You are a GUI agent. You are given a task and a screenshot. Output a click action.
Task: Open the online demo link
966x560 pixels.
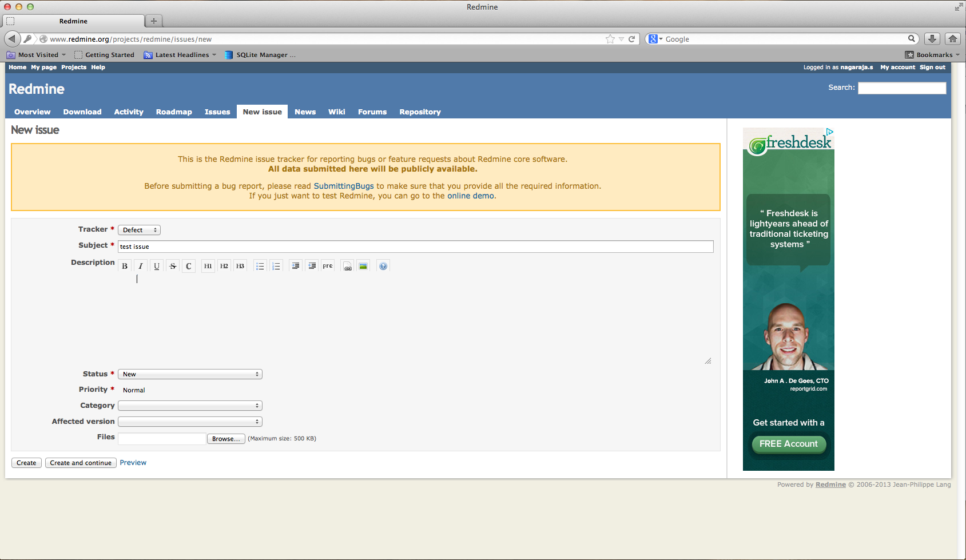click(x=471, y=196)
